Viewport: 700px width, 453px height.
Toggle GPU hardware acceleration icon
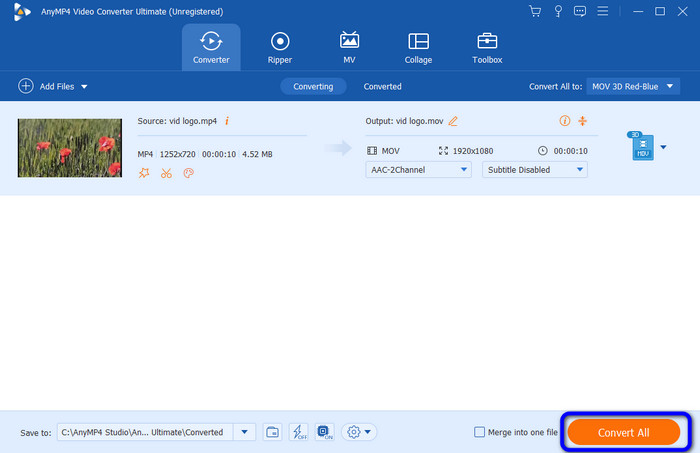click(325, 432)
